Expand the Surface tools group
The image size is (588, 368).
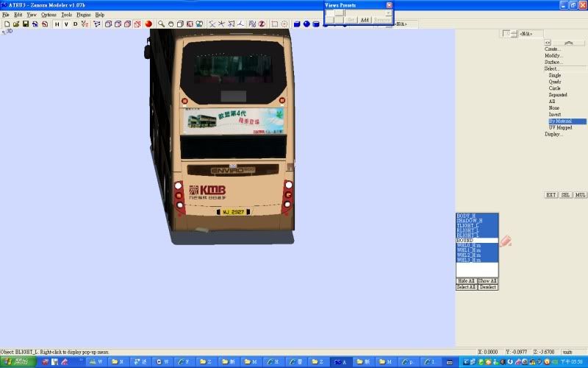553,62
